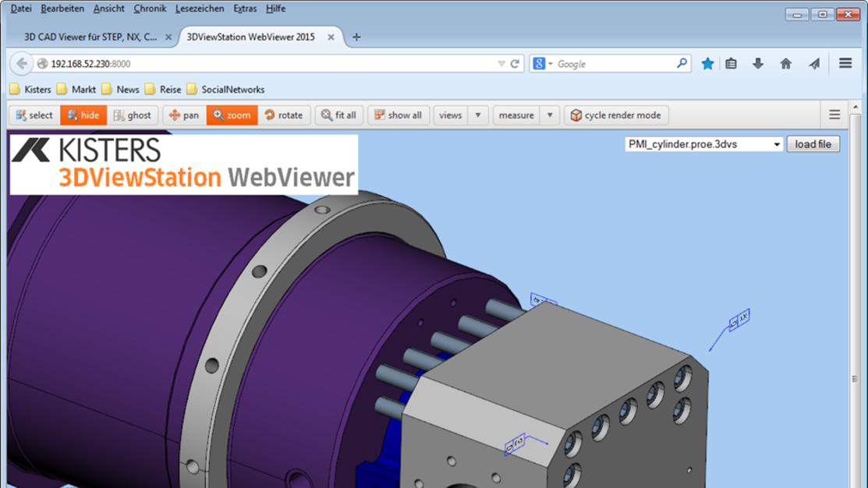
Task: Open the News bookmark folder
Action: coord(120,89)
